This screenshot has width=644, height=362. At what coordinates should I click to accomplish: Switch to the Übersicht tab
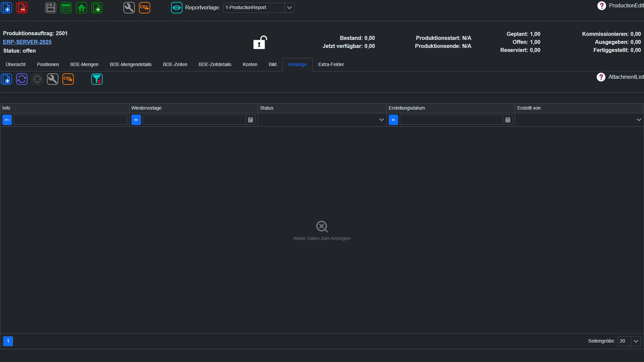(16, 64)
